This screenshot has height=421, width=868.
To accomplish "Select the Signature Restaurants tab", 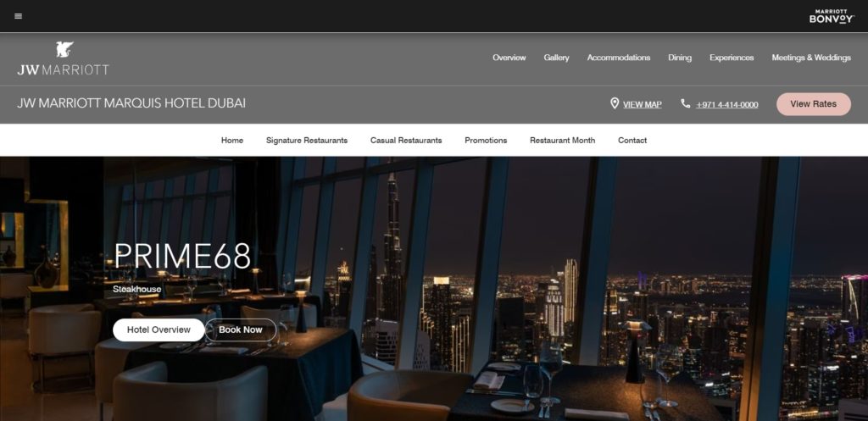I will (307, 141).
